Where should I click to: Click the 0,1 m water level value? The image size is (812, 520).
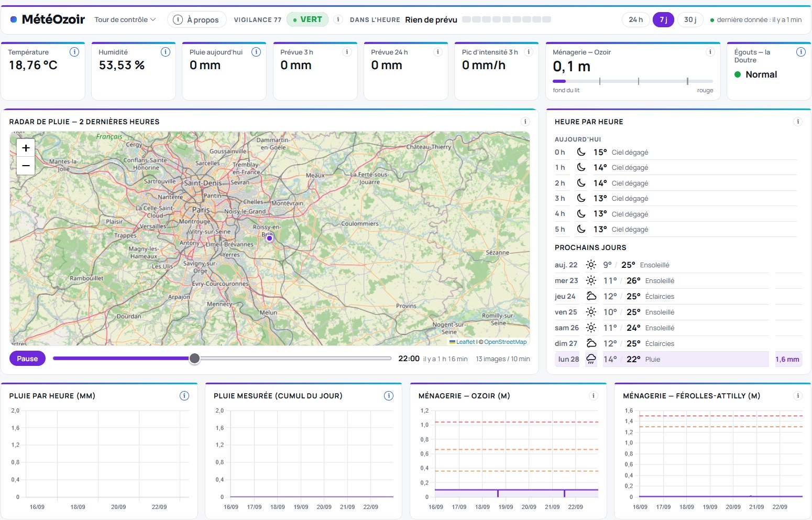pyautogui.click(x=572, y=67)
